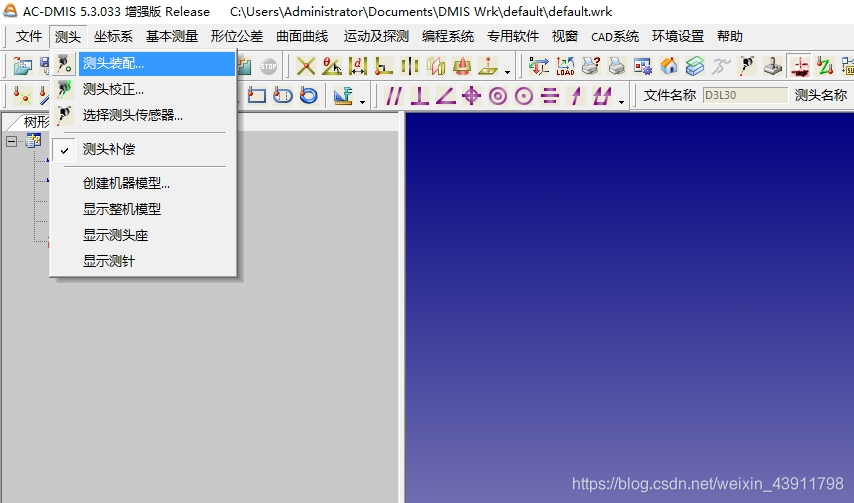
Task: Open the 帮助 menu
Action: (729, 36)
